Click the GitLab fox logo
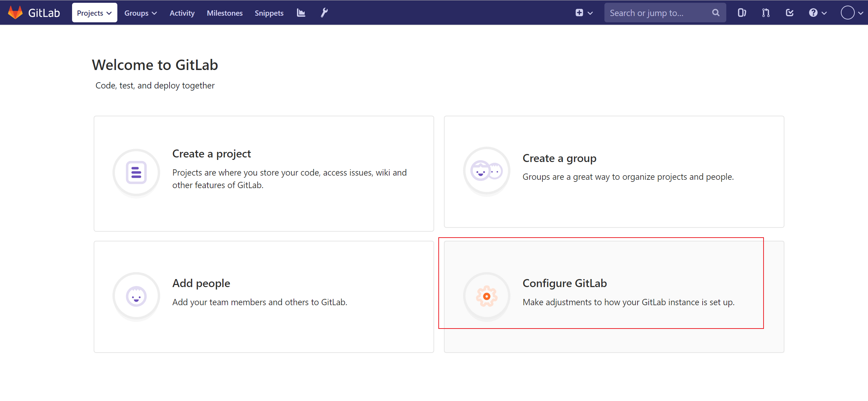The width and height of the screenshot is (868, 401). coord(15,13)
